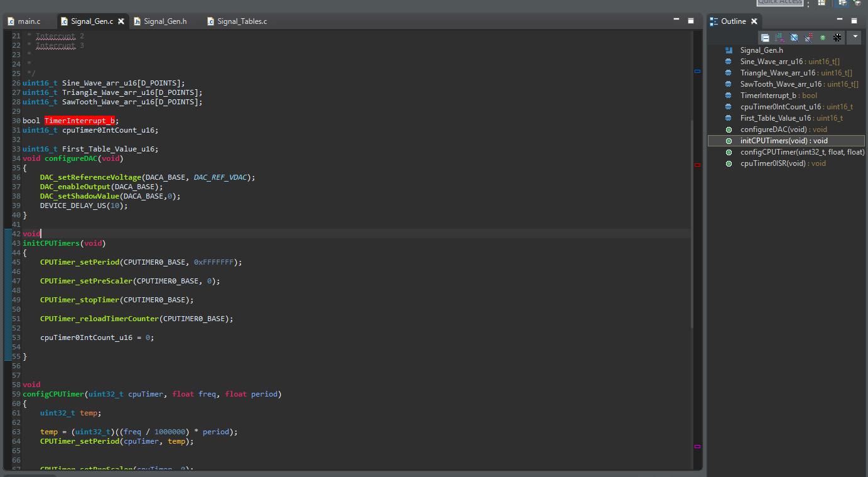Click the Quick Access search field
The width and height of the screenshot is (868, 477).
[x=779, y=3]
